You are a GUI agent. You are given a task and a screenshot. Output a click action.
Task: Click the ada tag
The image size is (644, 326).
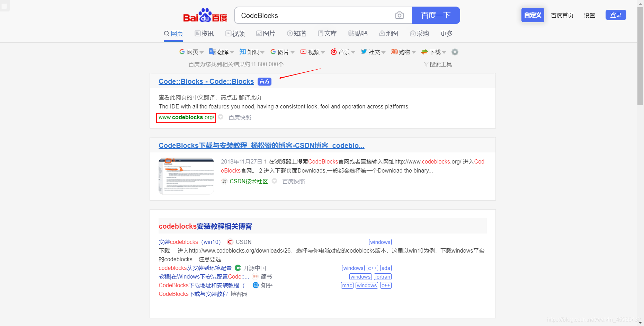pyautogui.click(x=386, y=268)
